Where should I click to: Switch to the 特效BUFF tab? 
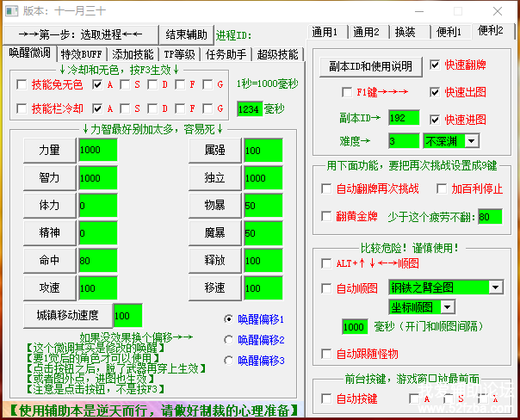click(x=82, y=54)
